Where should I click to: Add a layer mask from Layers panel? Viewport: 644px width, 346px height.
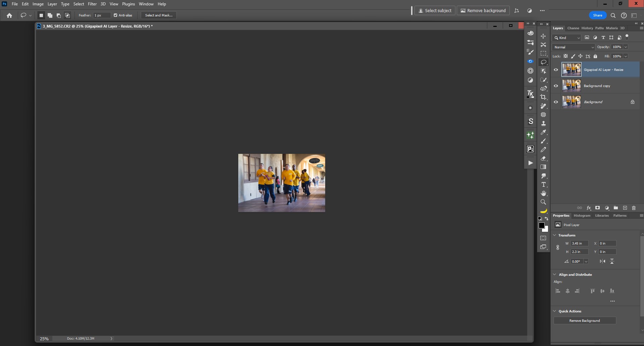coord(597,208)
